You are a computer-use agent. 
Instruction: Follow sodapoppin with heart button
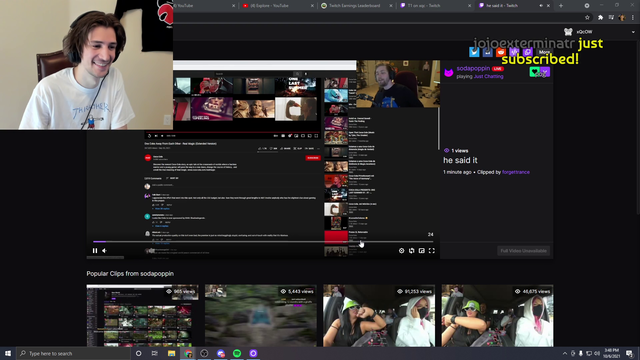pos(534,72)
